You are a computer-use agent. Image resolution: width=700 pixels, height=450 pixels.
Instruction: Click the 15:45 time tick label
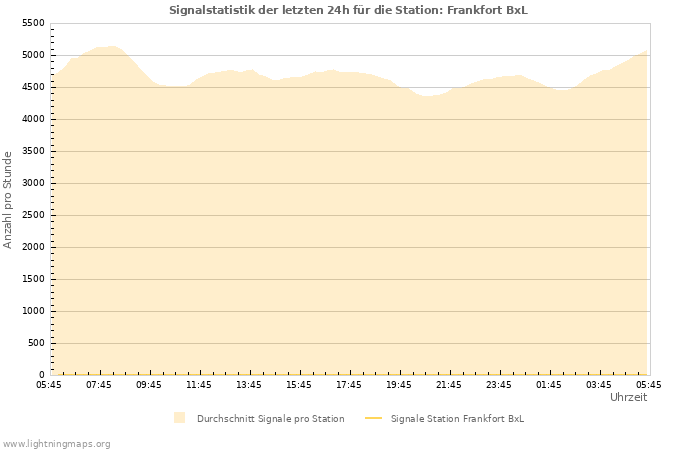point(299,384)
